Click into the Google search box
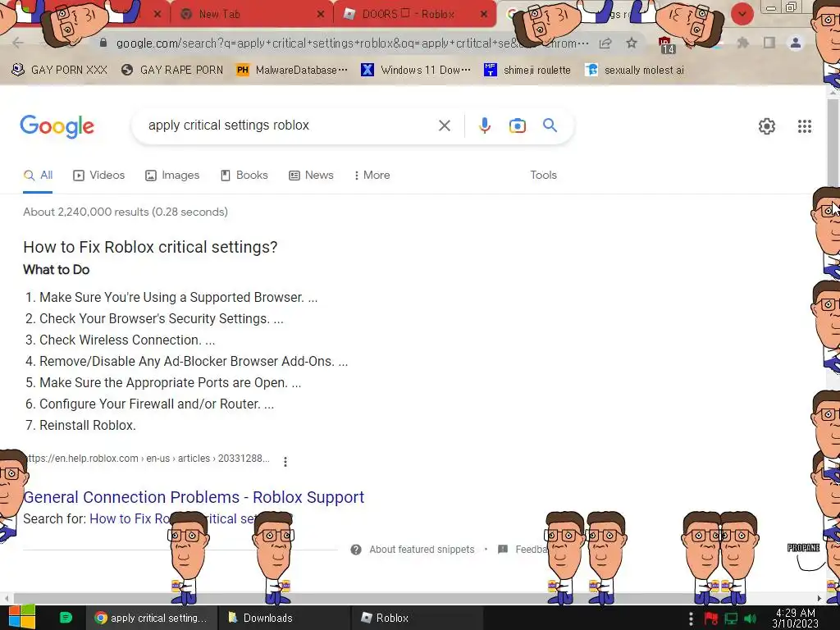This screenshot has width=840, height=630. click(290, 126)
